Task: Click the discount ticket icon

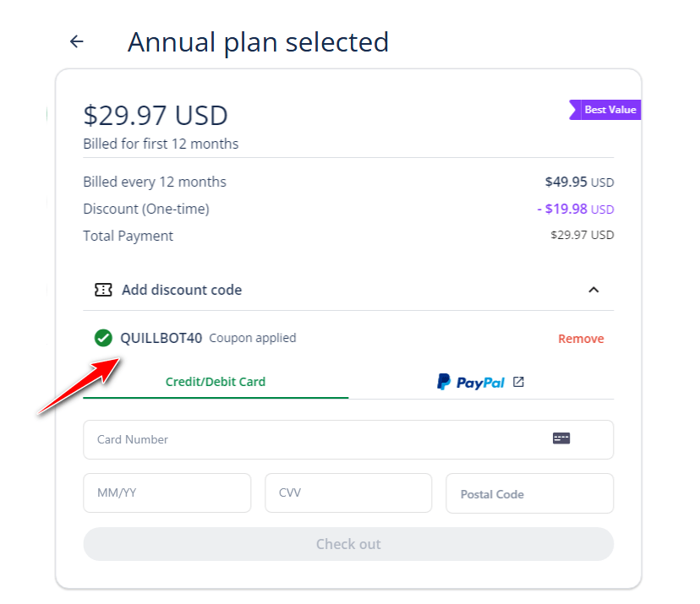Action: pyautogui.click(x=103, y=290)
